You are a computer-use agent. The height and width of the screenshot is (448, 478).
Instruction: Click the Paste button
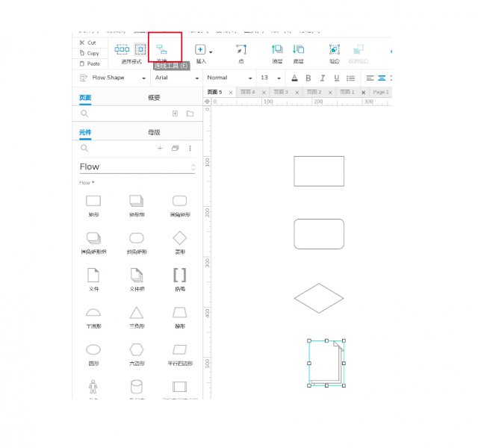[90, 63]
